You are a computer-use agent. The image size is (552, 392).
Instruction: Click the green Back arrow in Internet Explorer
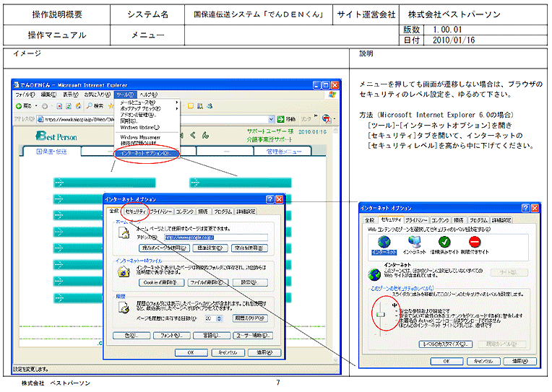click(19, 106)
